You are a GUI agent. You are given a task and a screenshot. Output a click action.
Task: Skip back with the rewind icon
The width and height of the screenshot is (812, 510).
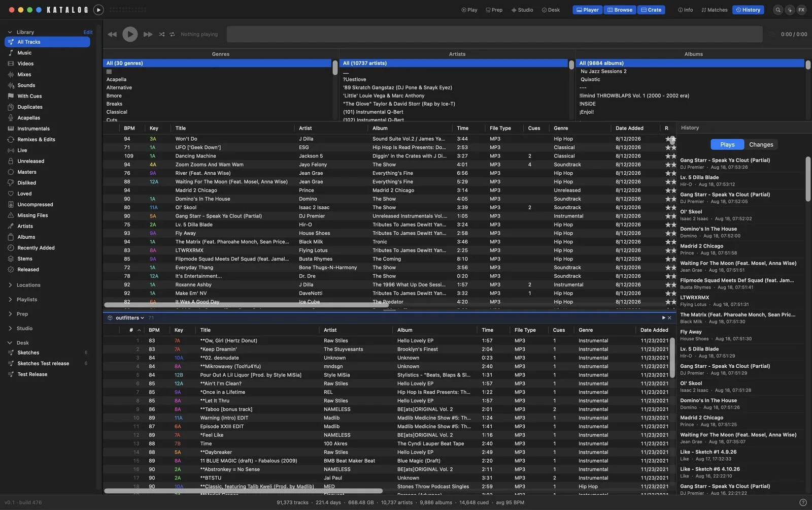click(112, 34)
